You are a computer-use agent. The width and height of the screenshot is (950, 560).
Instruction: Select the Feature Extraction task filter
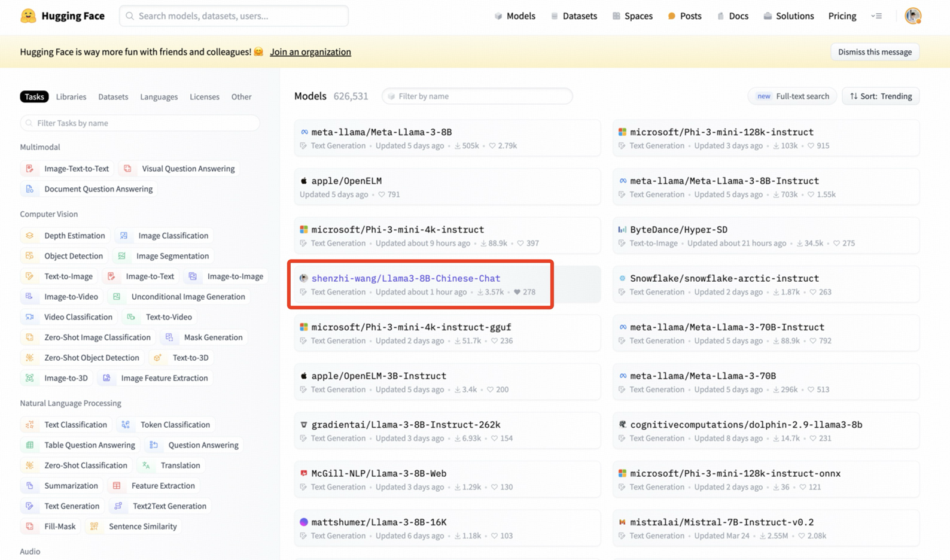154,486
